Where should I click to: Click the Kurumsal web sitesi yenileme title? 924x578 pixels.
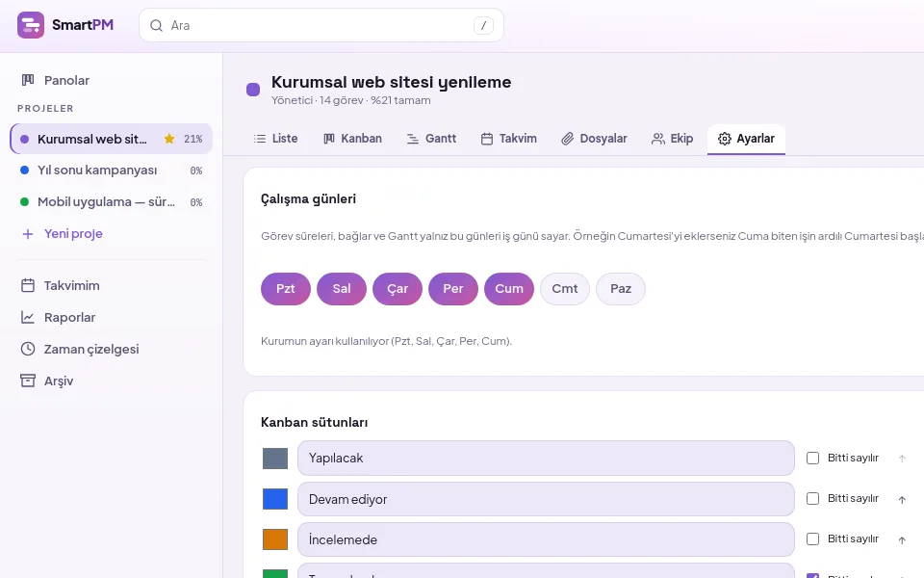392,82
